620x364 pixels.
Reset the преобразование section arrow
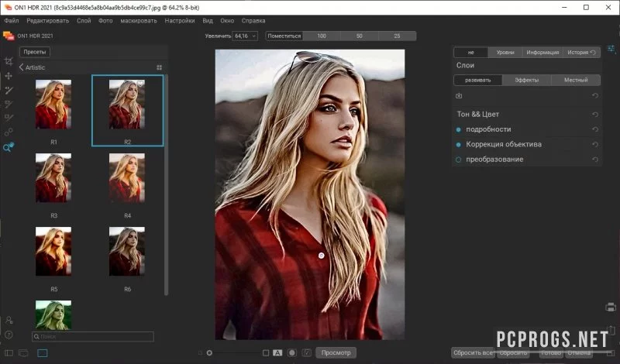pyautogui.click(x=595, y=160)
